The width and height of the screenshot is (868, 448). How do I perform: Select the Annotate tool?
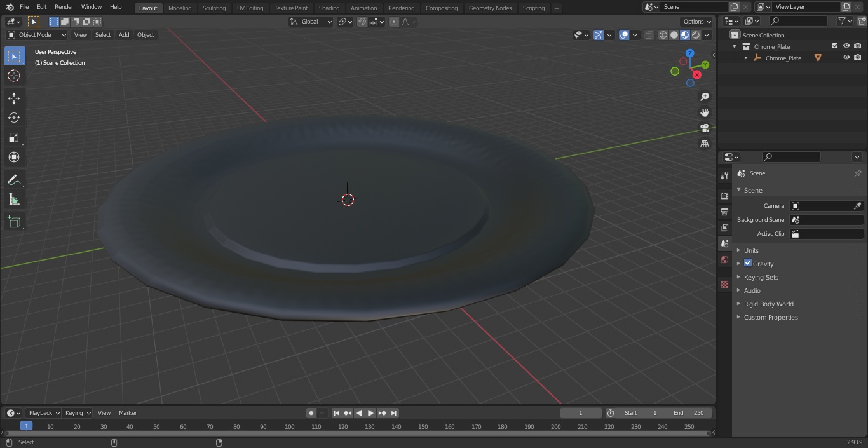pos(14,180)
